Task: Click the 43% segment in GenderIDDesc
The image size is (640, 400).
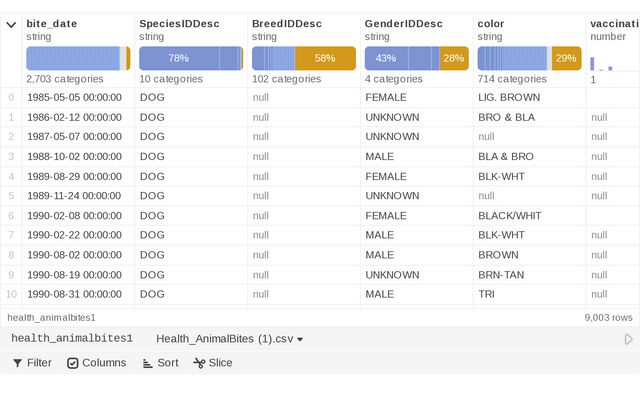Action: [x=386, y=59]
